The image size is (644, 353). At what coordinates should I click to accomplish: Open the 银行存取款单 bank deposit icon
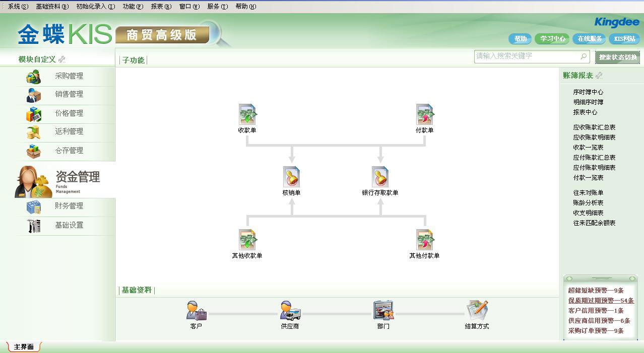[x=380, y=177]
